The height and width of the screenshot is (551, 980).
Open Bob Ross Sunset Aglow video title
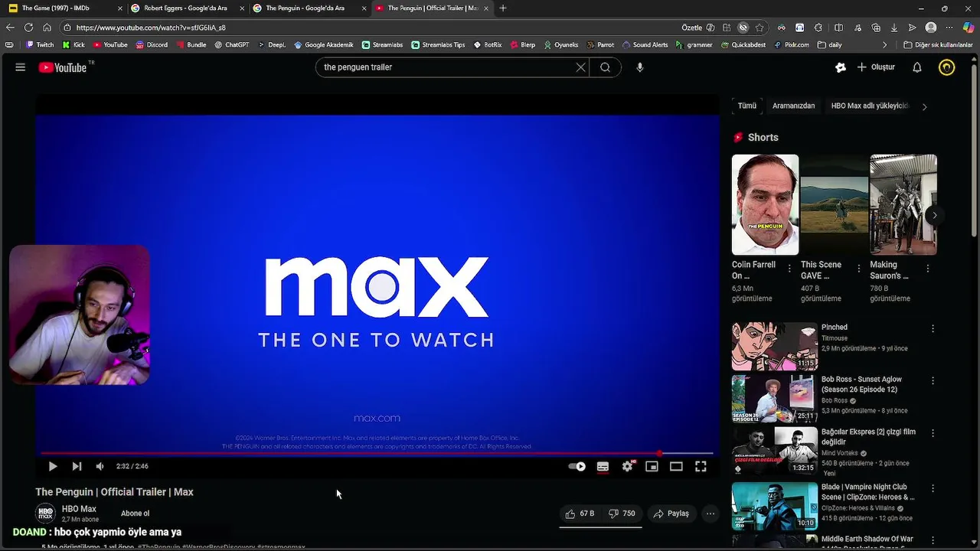pyautogui.click(x=861, y=384)
